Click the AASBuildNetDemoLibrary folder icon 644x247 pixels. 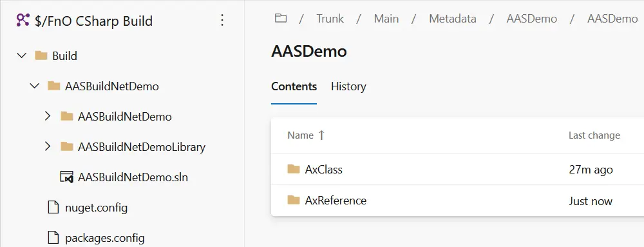pyautogui.click(x=66, y=146)
